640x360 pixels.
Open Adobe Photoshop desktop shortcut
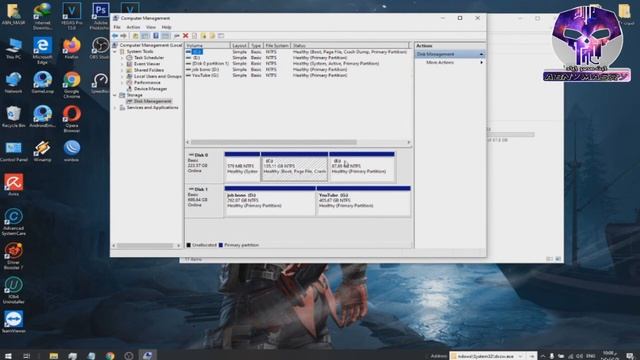100,16
